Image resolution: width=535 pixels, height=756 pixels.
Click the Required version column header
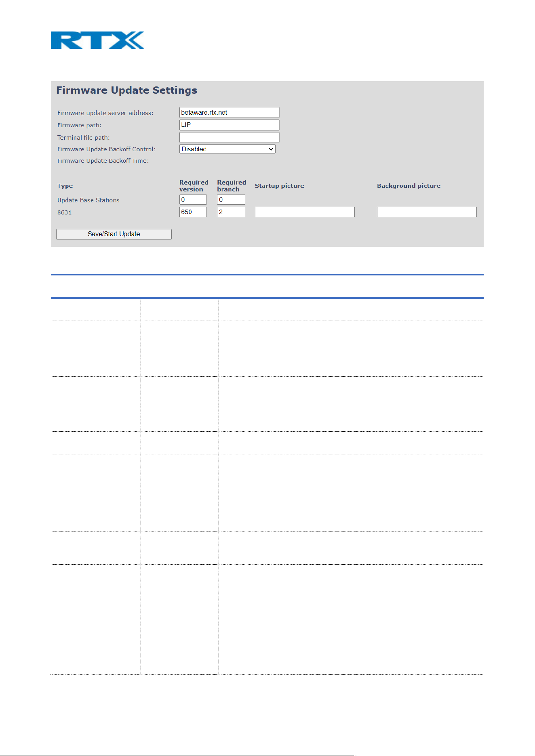pyautogui.click(x=194, y=186)
